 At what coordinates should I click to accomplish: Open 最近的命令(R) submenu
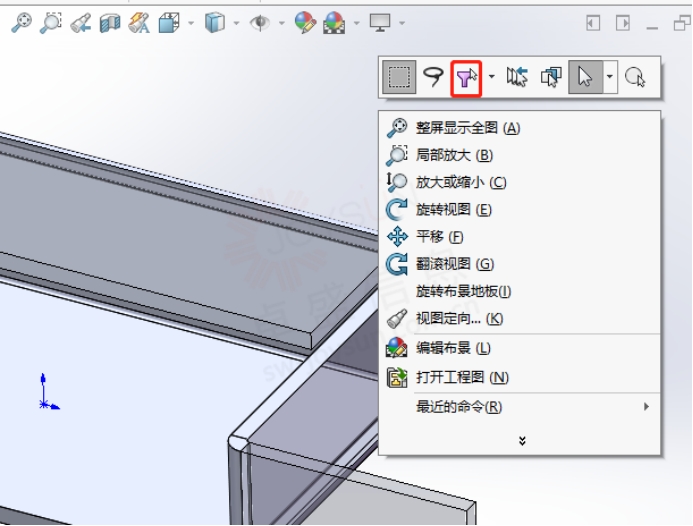[520, 407]
